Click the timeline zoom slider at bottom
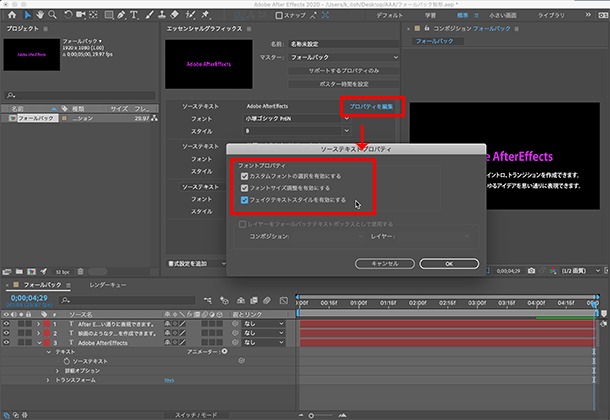610x420 pixels. [x=321, y=415]
